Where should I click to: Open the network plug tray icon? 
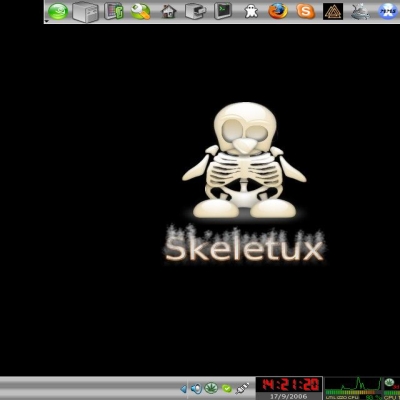(242, 388)
